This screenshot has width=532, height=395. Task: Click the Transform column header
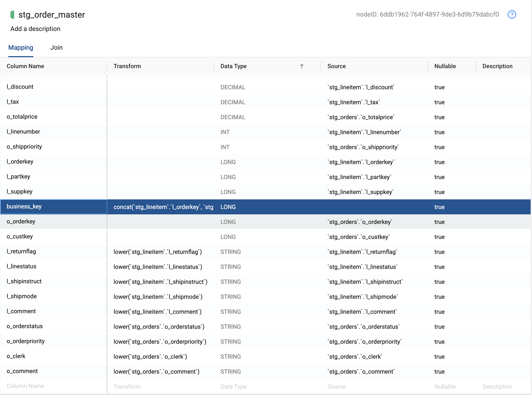point(127,66)
